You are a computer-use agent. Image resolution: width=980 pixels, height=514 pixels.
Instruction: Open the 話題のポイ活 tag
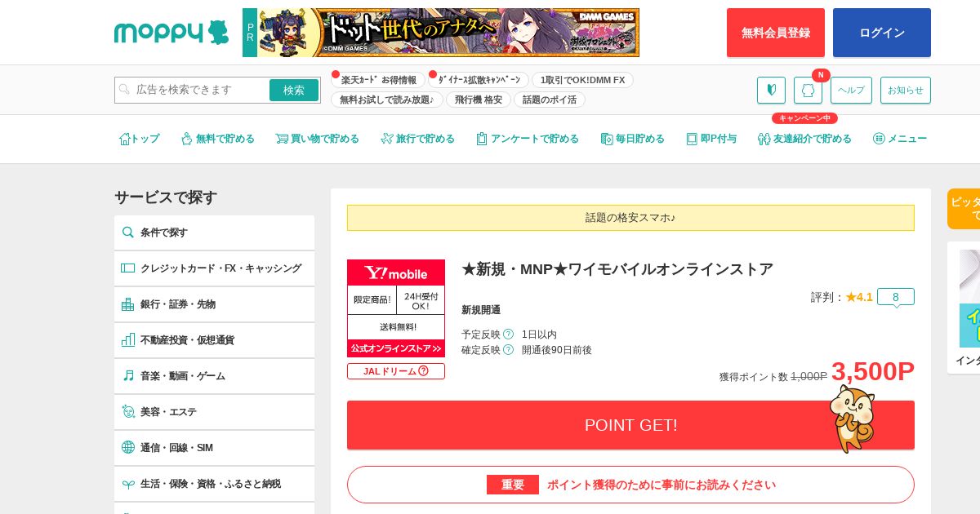point(550,100)
